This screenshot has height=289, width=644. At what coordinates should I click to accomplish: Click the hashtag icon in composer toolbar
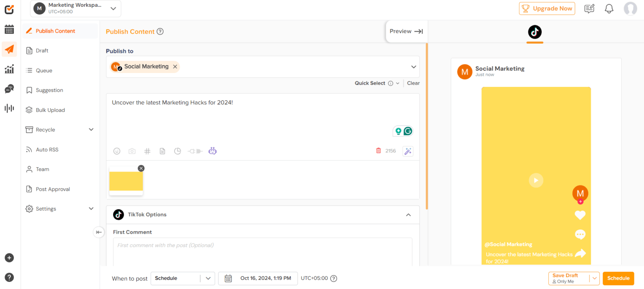tap(147, 151)
